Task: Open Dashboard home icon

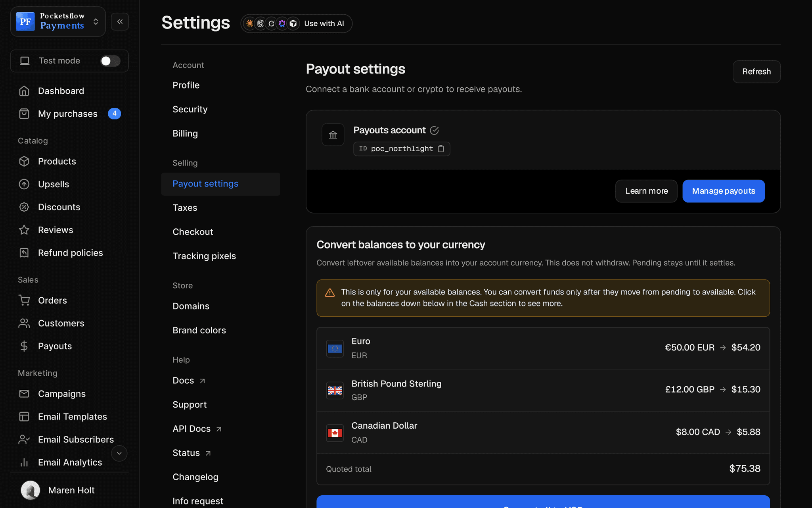Action: 24,91
